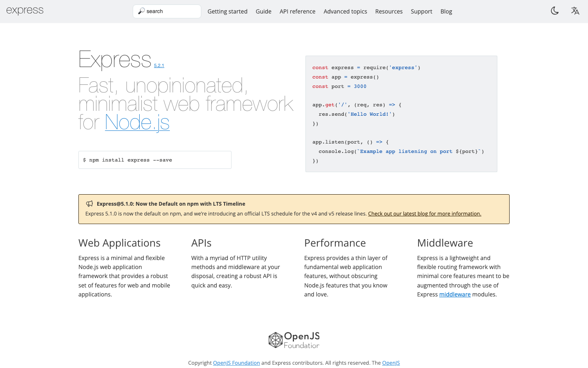Click the APIs heading
588x368 pixels.
(x=201, y=243)
